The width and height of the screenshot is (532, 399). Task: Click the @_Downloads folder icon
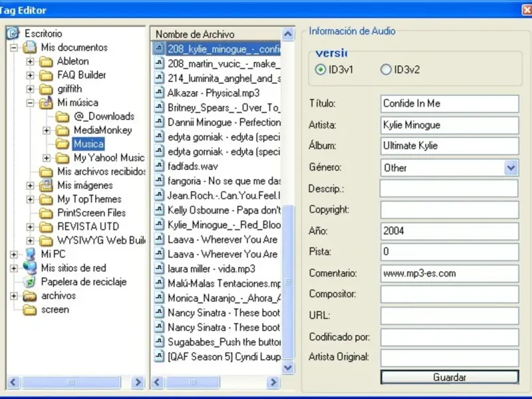(62, 116)
